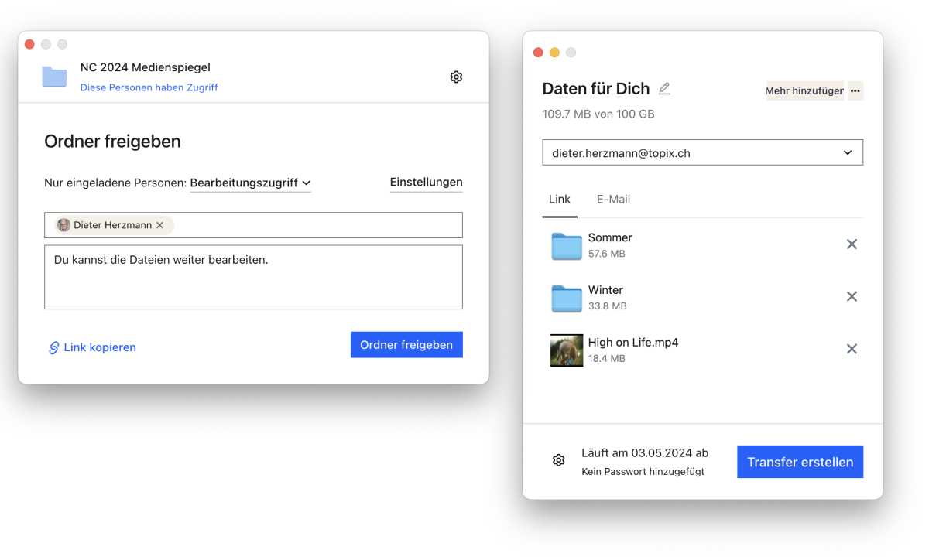Close the transfer window with red button
Screen dimensions: 929x560
[x=538, y=53]
